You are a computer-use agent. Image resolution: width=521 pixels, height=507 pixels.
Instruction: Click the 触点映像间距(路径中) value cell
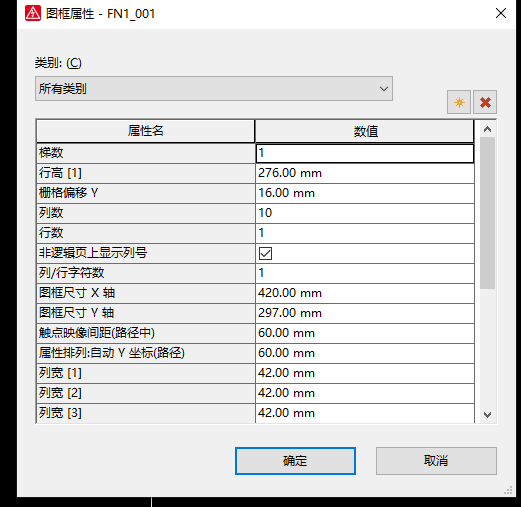365,333
